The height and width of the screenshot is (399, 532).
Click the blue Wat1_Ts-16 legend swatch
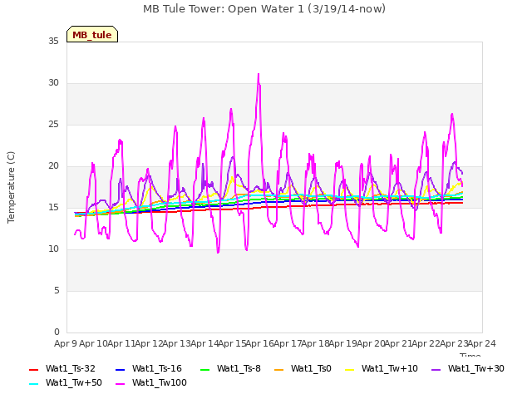click(x=120, y=369)
